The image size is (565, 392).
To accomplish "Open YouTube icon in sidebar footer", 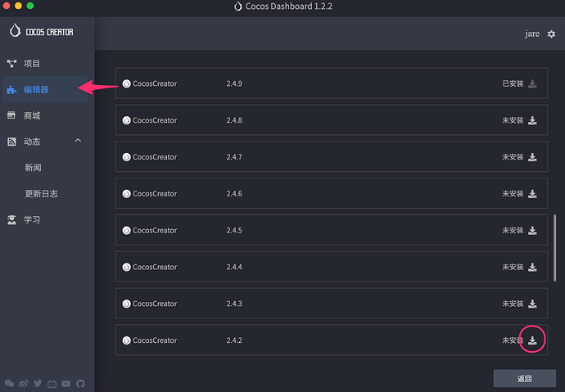I will [x=66, y=383].
